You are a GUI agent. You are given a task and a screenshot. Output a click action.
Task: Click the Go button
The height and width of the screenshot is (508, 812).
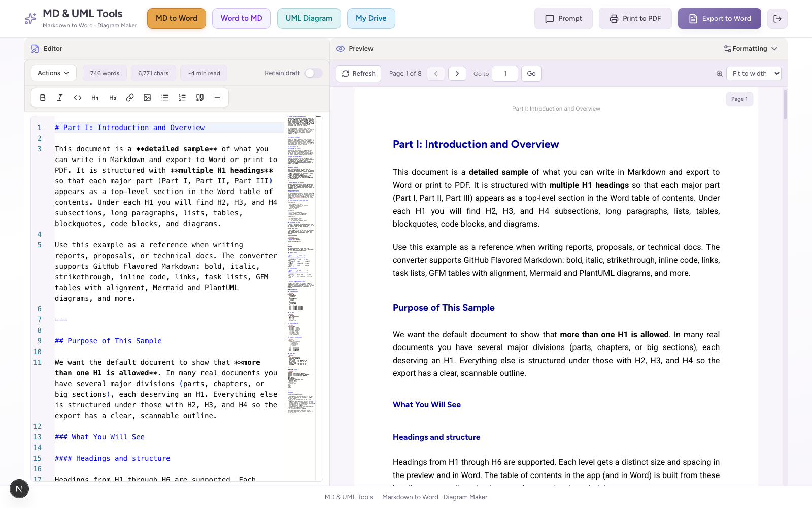531,74
